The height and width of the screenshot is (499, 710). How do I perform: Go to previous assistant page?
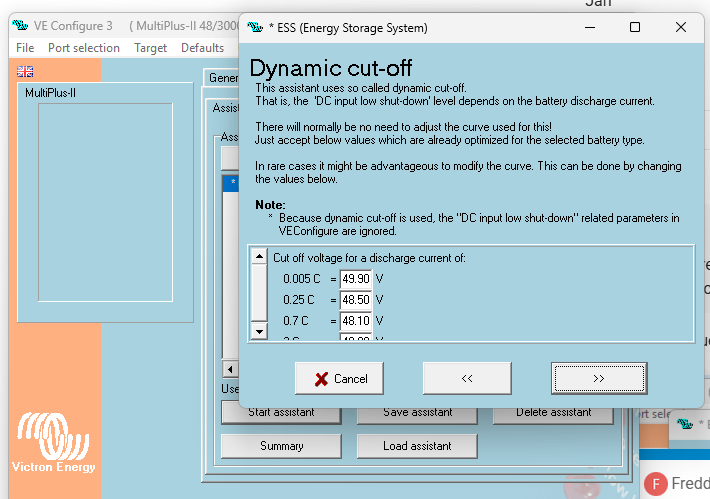(467, 379)
